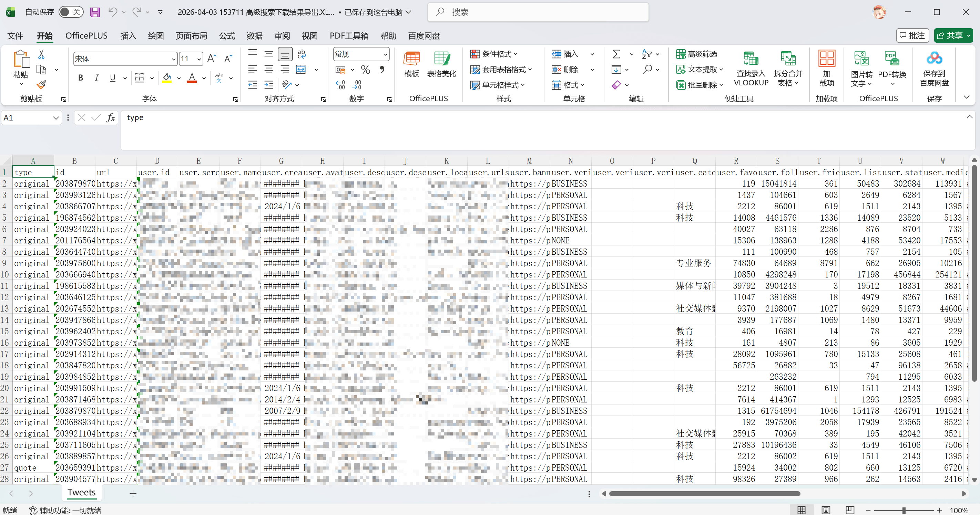Click the zoom slider handle
This screenshot has width=980, height=515.
point(904,511)
